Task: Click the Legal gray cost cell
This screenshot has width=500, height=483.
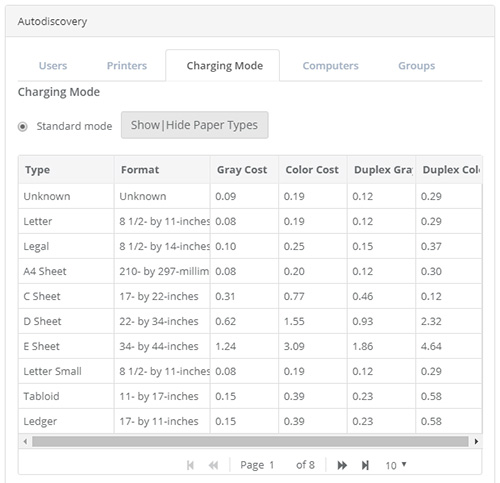Action: pos(244,246)
